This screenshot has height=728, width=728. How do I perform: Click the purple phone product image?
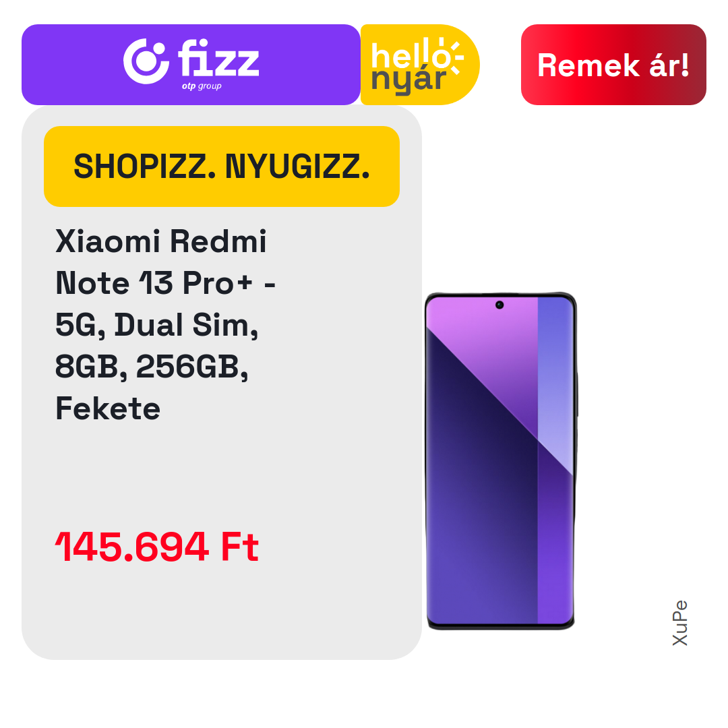coord(501,461)
